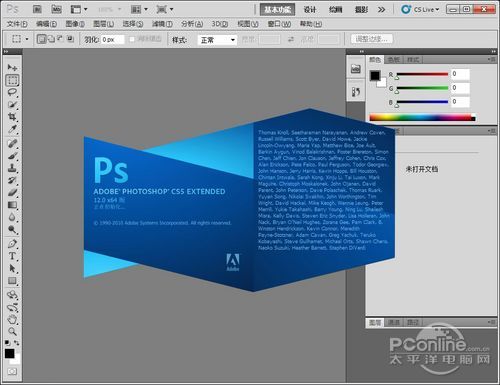The height and width of the screenshot is (385, 500).
Task: Switch to the 色板 tab
Action: click(x=394, y=60)
